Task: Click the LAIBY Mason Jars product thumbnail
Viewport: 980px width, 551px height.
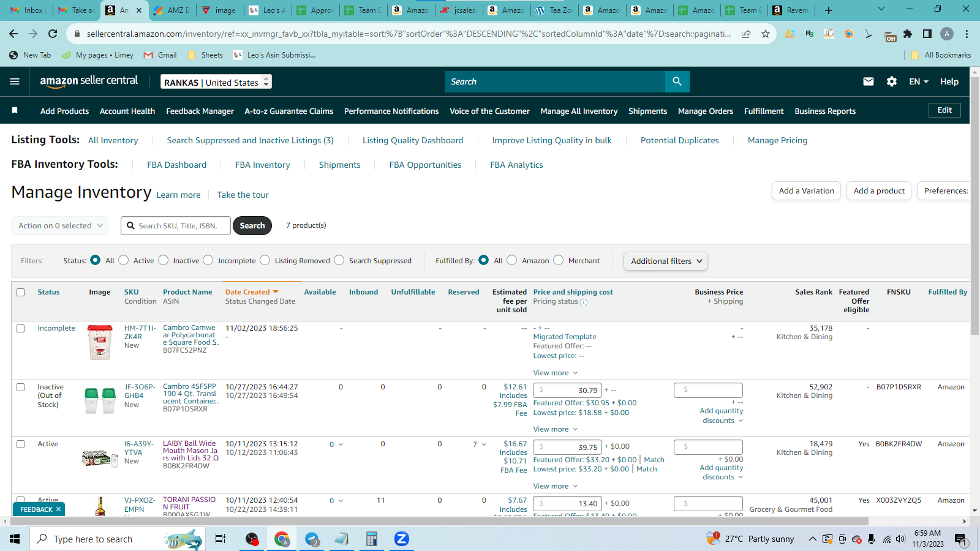Action: [100, 458]
